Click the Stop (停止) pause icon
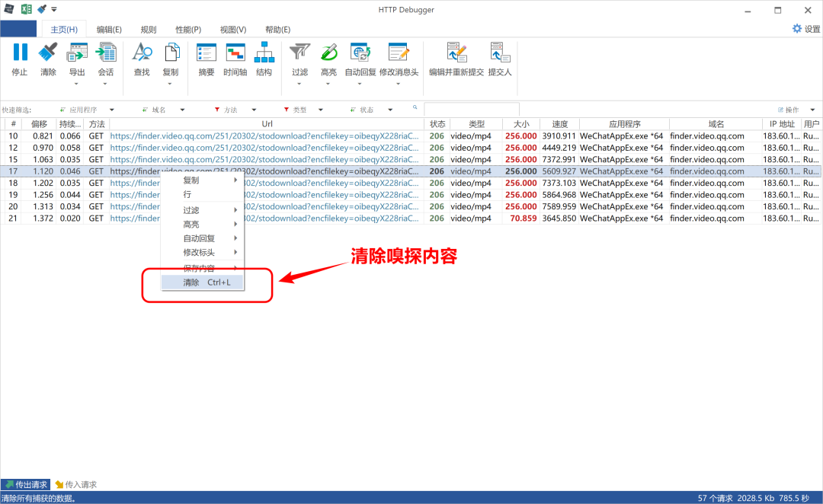This screenshot has height=504, width=823. click(x=20, y=53)
